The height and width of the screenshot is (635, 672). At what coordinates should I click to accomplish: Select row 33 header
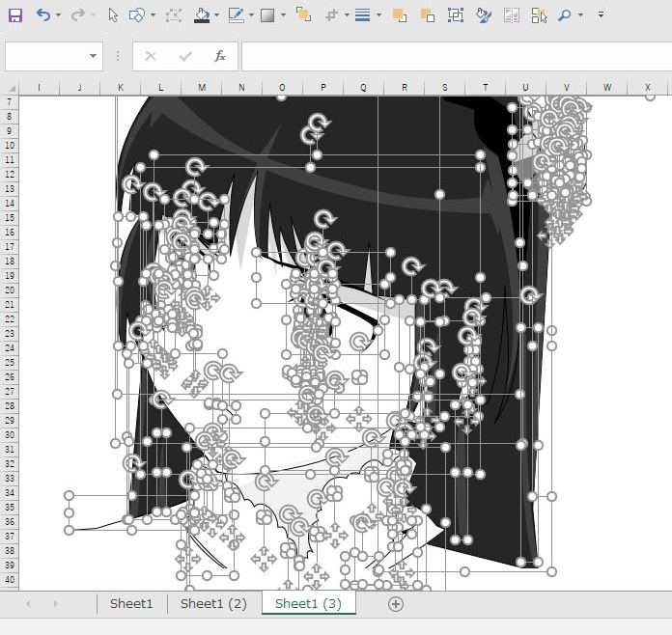(10, 478)
